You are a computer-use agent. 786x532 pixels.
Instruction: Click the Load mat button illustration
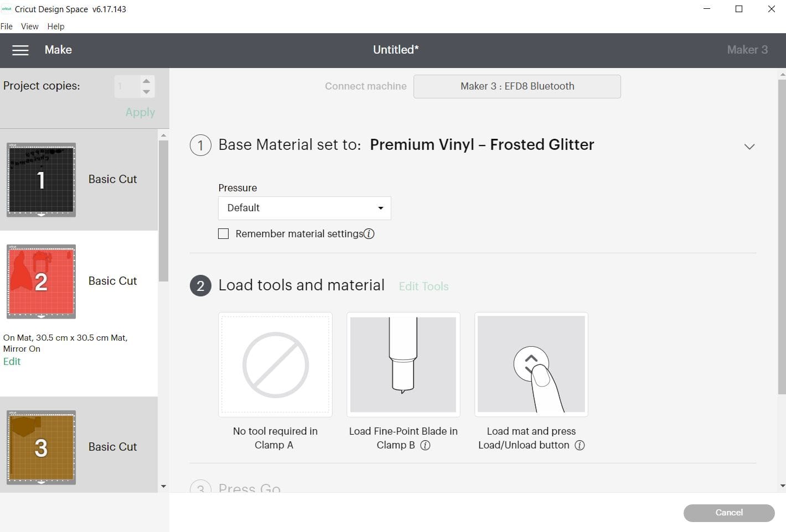[x=531, y=364]
